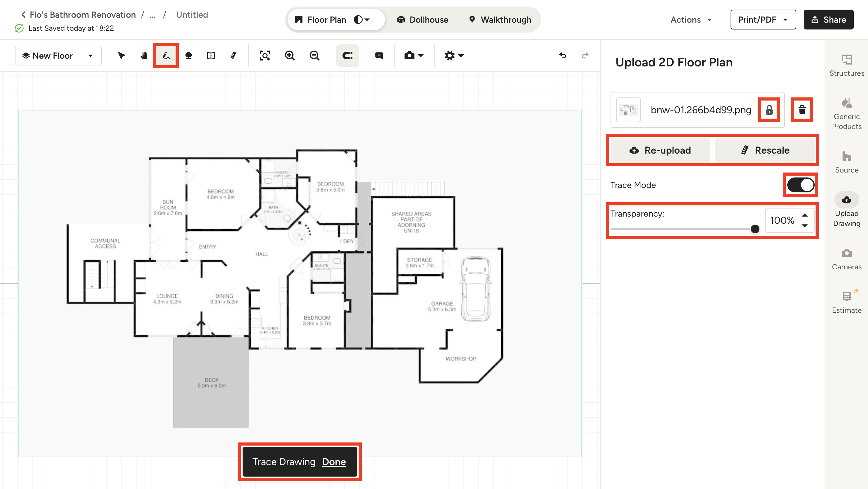Viewport: 868px width, 489px height.
Task: Click the Rescale button
Action: 765,150
